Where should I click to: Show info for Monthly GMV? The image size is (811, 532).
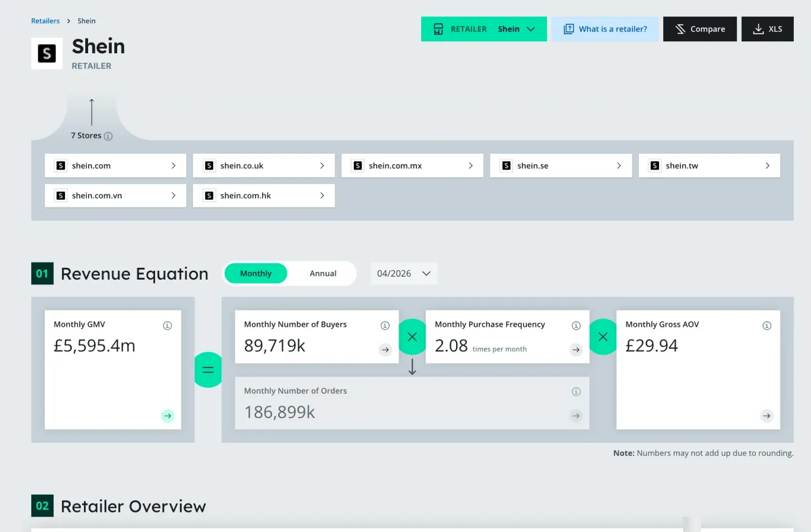pos(167,326)
